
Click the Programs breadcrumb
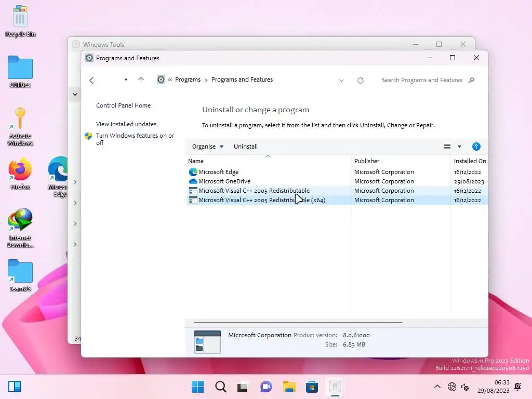[188, 79]
